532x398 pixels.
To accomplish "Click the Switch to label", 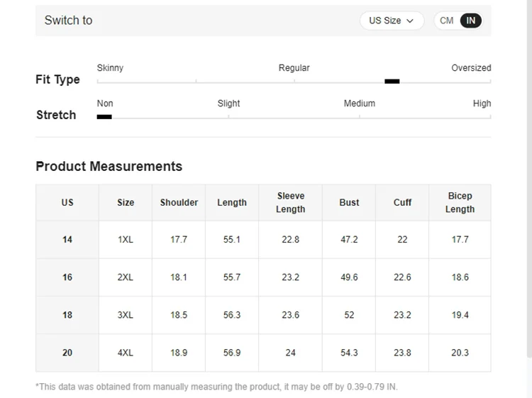I will [x=68, y=21].
